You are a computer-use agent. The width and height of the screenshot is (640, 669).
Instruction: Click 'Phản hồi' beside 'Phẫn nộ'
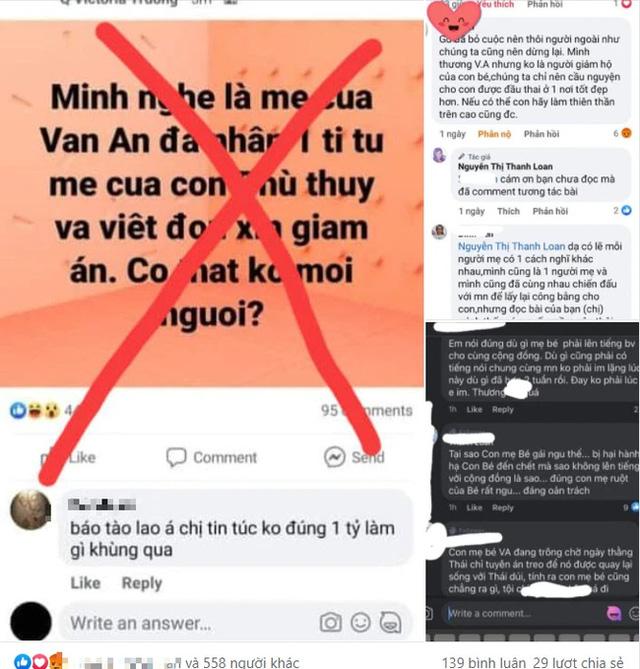point(541,134)
